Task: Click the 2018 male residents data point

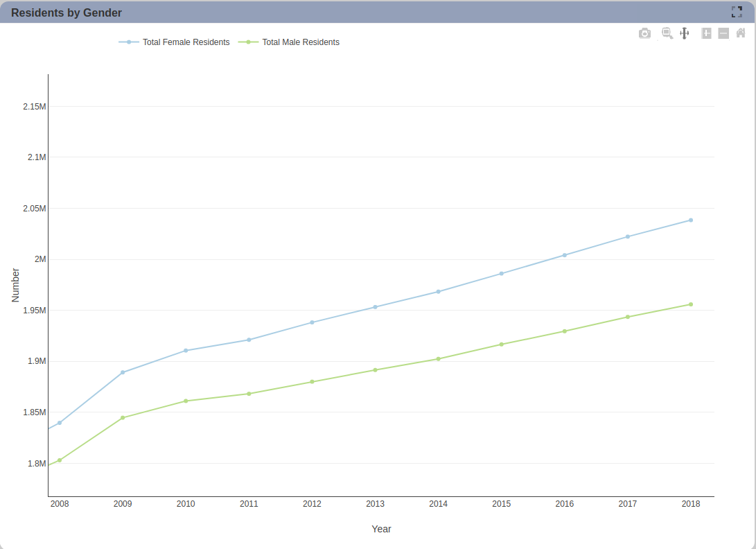Action: [x=690, y=304]
